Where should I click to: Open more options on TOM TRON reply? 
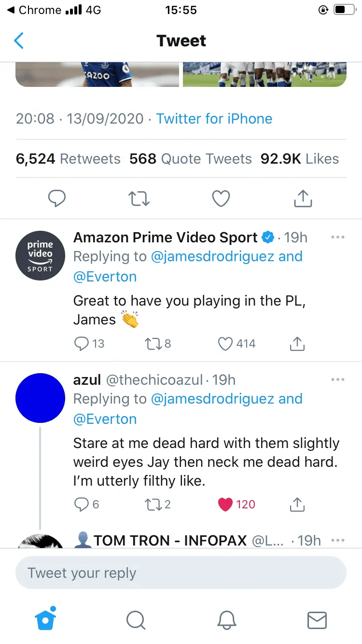[338, 540]
